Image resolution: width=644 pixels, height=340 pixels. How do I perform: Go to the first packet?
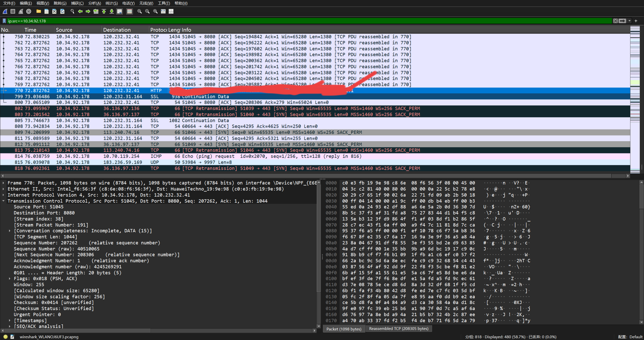(x=104, y=11)
